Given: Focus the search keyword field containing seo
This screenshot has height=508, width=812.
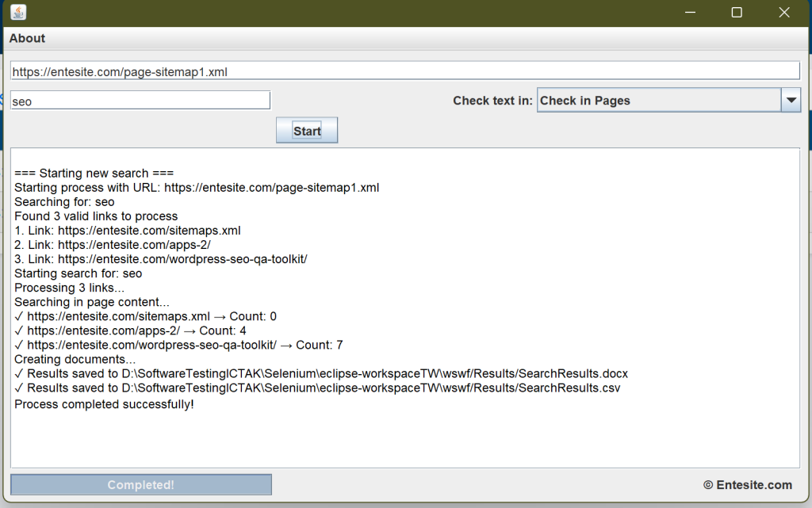Looking at the screenshot, I should click(140, 101).
